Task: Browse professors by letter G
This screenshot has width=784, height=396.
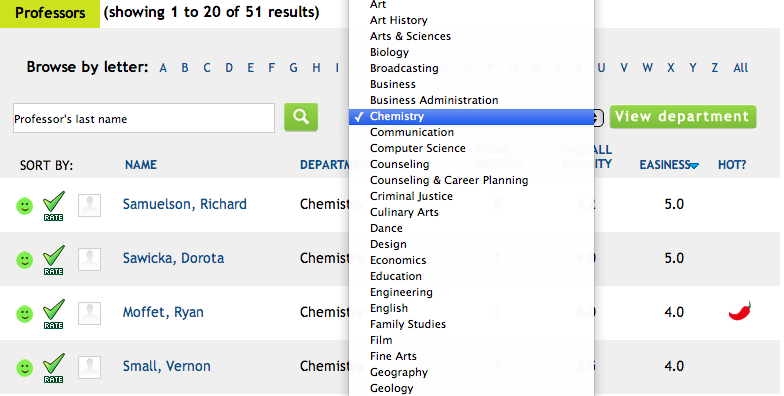Action: (x=294, y=68)
